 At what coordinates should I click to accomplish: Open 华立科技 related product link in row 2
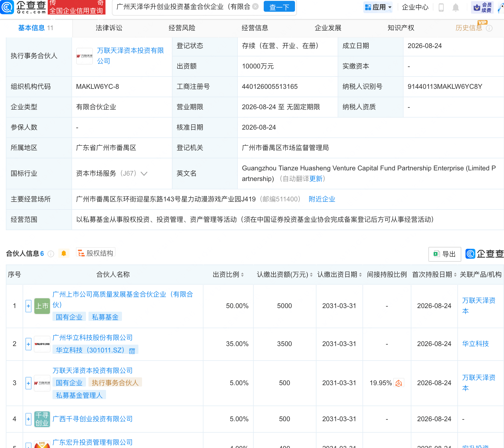pyautogui.click(x=476, y=344)
